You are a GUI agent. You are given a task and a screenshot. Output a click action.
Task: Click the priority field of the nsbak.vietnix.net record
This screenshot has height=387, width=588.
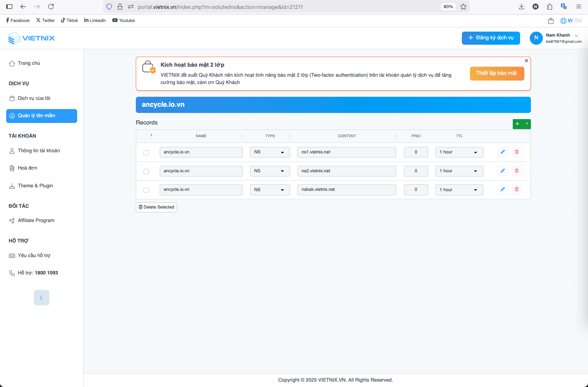pos(416,190)
